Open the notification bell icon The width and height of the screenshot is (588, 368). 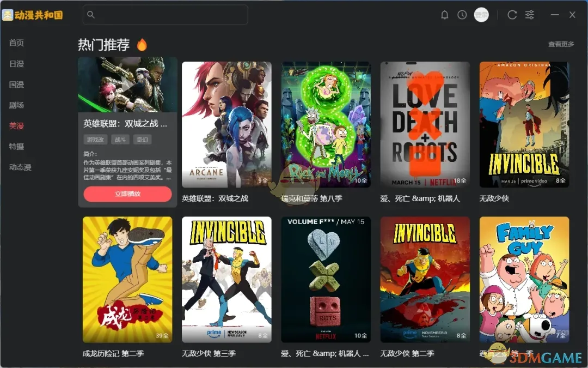coord(444,15)
